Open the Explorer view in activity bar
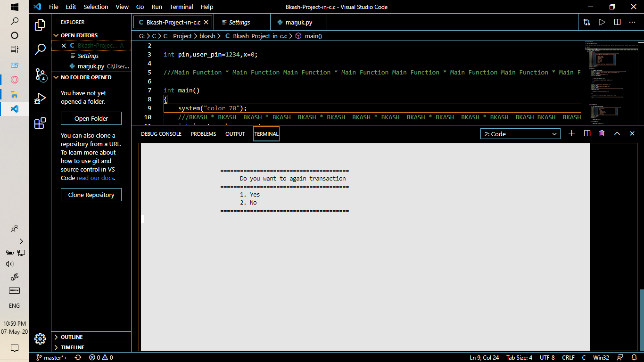Screen dimensions: 644x362 point(40,25)
